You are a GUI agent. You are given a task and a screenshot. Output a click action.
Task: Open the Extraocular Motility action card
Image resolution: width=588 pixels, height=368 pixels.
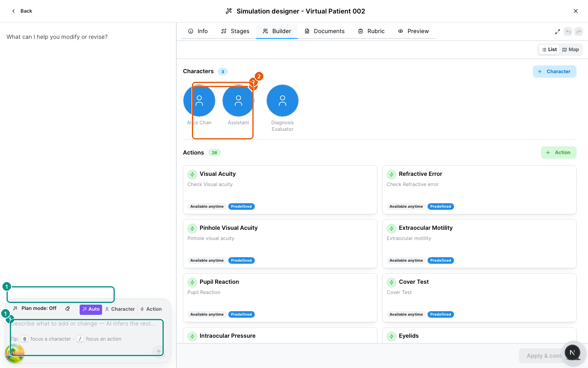pyautogui.click(x=479, y=244)
